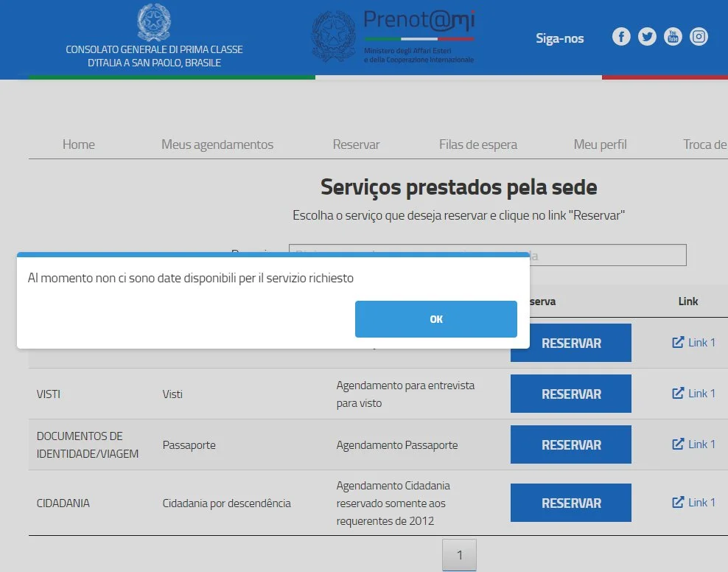728x572 pixels.
Task: Dismiss the dialog with the OK button
Action: [435, 319]
